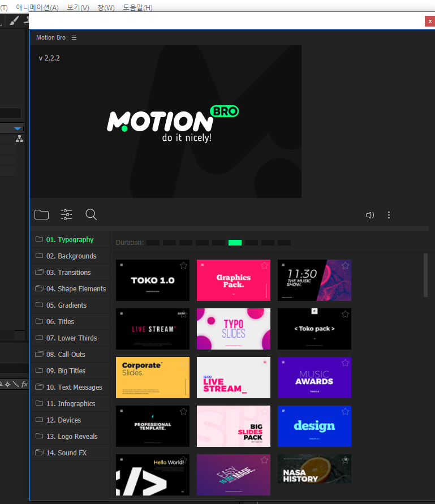The height and width of the screenshot is (504, 435).
Task: Open the 12. Devices category
Action: click(x=70, y=420)
